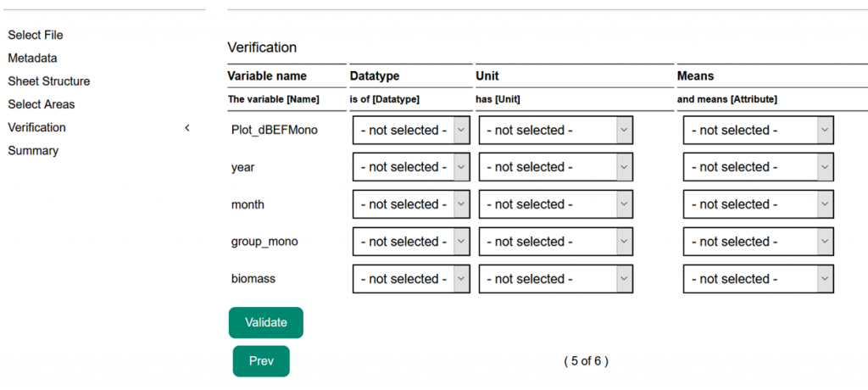The height and width of the screenshot is (390, 868).
Task: Switch to Select Areas step
Action: (42, 104)
